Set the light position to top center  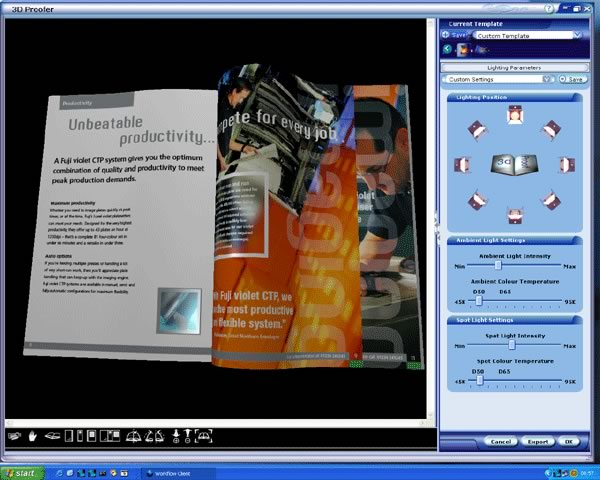tap(515, 114)
